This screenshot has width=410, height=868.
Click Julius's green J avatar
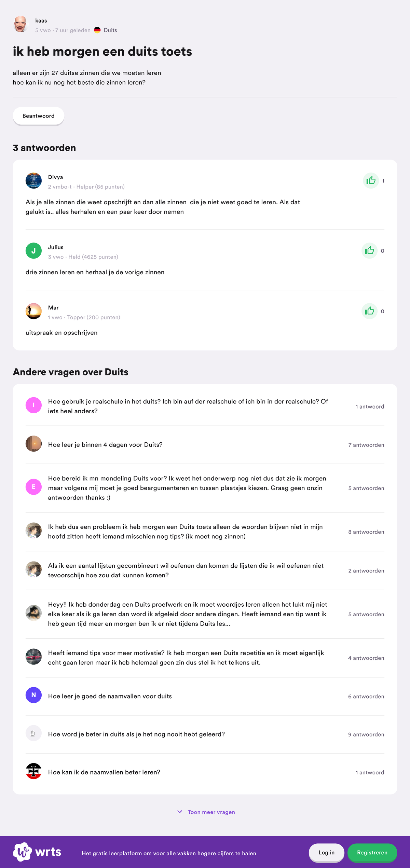tap(33, 251)
